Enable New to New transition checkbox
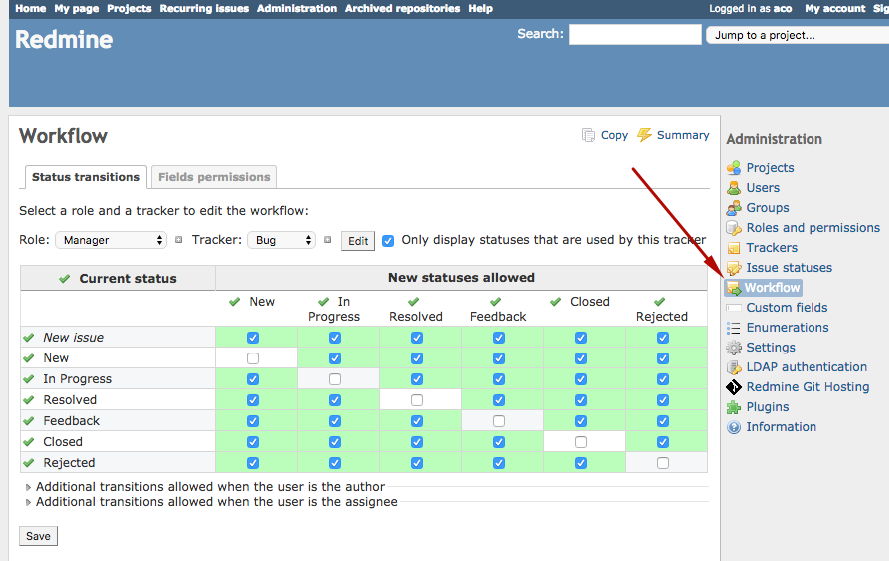Viewport: 889px width, 561px height. coord(253,358)
